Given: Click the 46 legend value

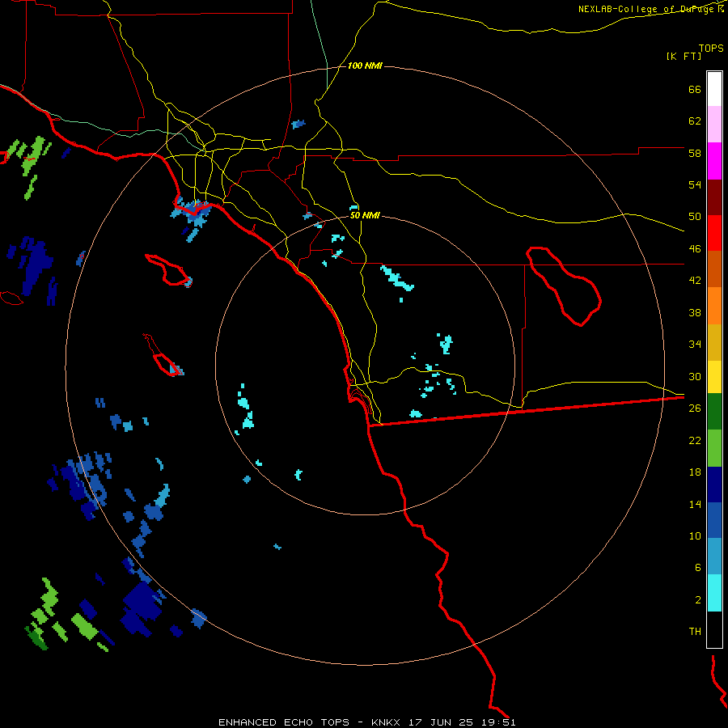Looking at the screenshot, I should (x=695, y=249).
